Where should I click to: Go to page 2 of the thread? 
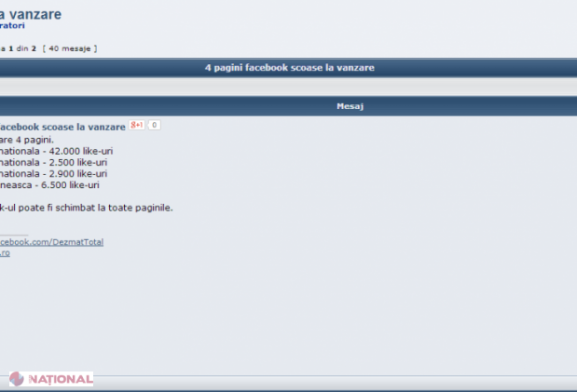tap(34, 48)
